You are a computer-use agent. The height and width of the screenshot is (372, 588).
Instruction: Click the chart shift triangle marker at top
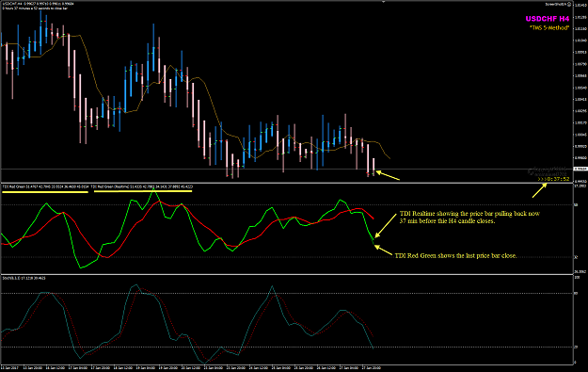coord(383,2)
